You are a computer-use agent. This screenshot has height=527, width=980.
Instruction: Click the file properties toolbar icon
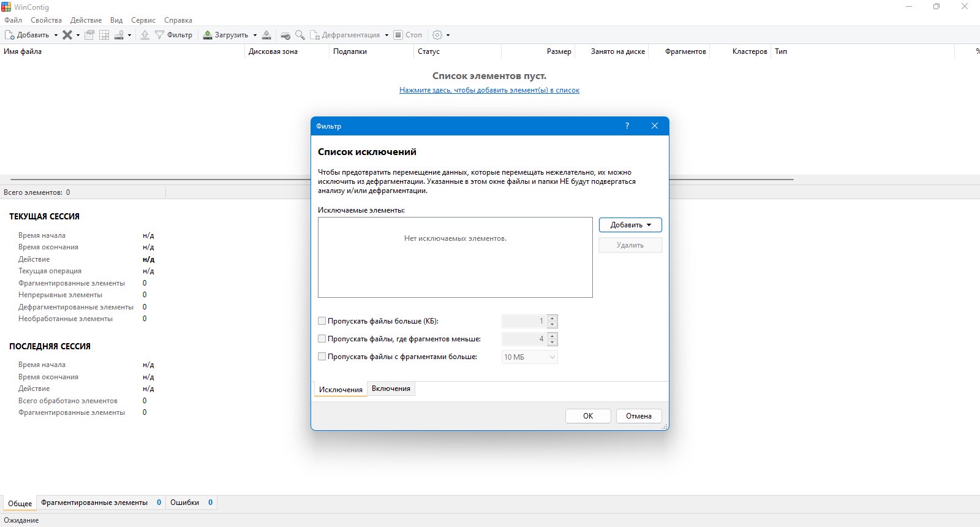[x=89, y=35]
